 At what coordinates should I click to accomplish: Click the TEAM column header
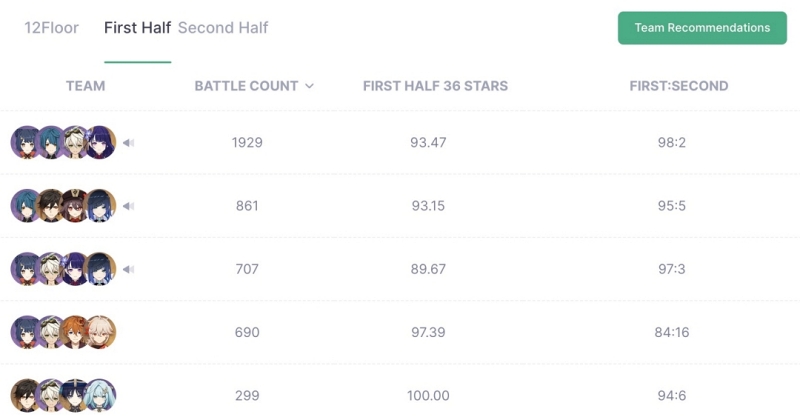[x=85, y=86]
